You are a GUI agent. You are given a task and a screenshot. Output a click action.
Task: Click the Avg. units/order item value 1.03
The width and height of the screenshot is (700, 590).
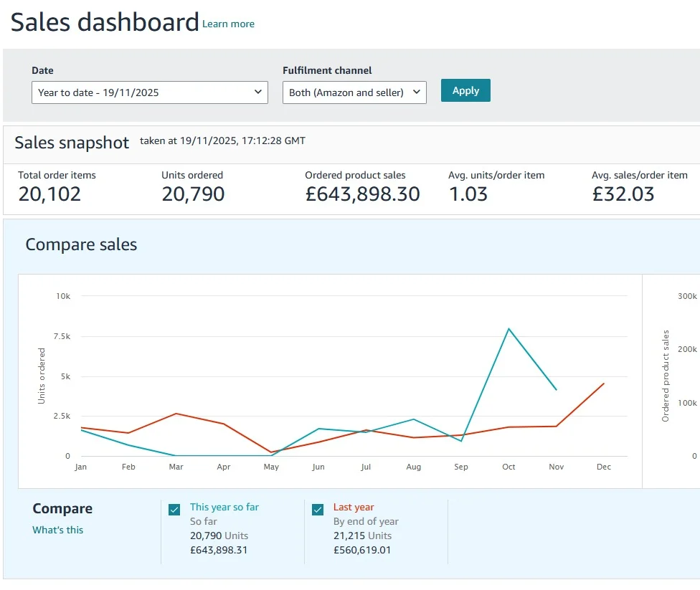468,194
